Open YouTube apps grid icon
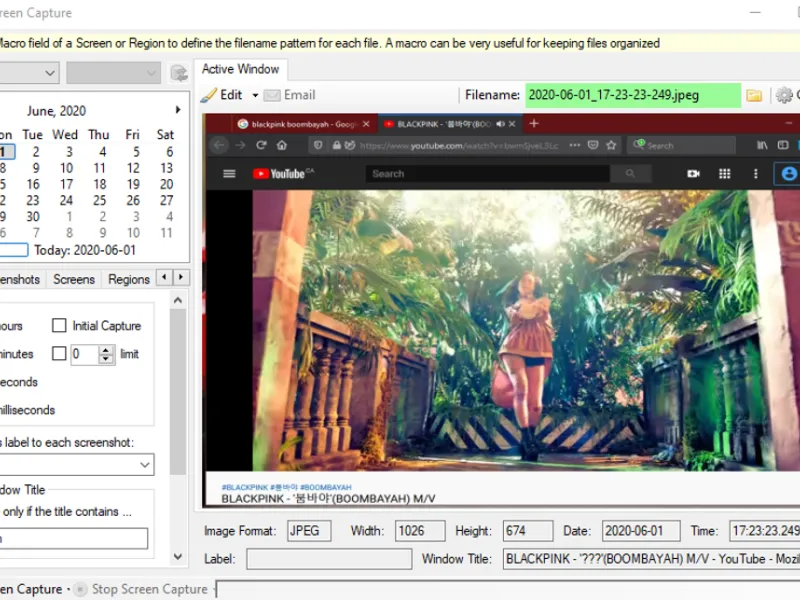Viewport: 800px width, 600px height. tap(724, 174)
